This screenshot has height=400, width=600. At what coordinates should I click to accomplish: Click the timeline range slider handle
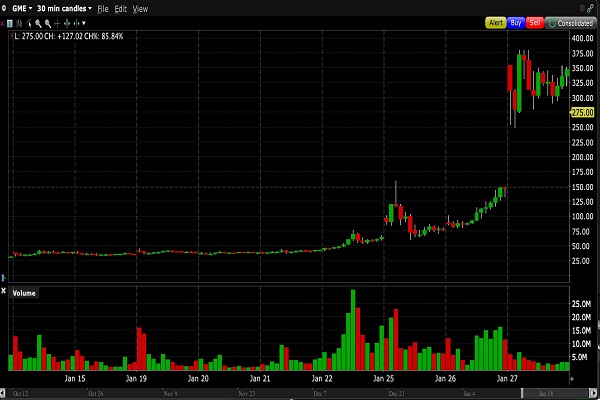522,393
